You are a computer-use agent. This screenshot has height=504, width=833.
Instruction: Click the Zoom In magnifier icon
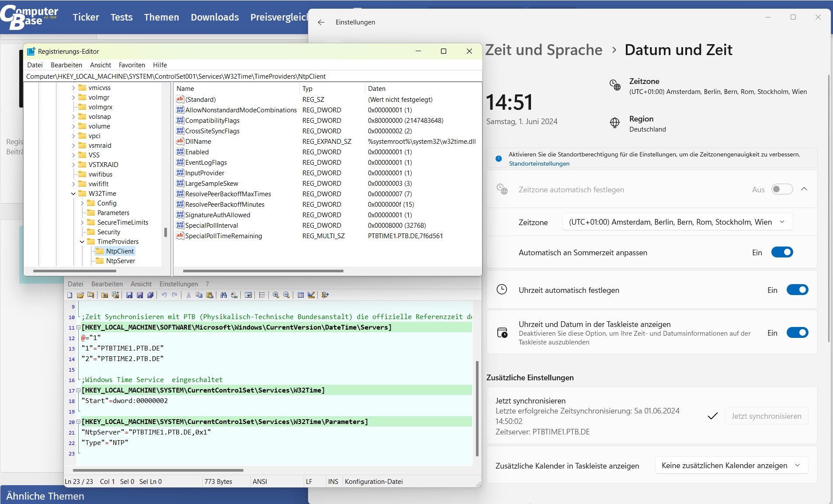click(x=276, y=295)
